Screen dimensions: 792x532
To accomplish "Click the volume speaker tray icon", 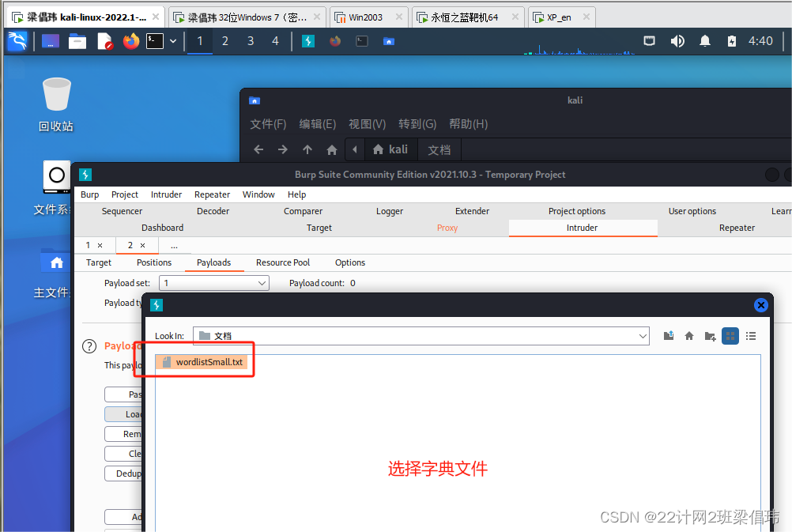I will pyautogui.click(x=677, y=41).
